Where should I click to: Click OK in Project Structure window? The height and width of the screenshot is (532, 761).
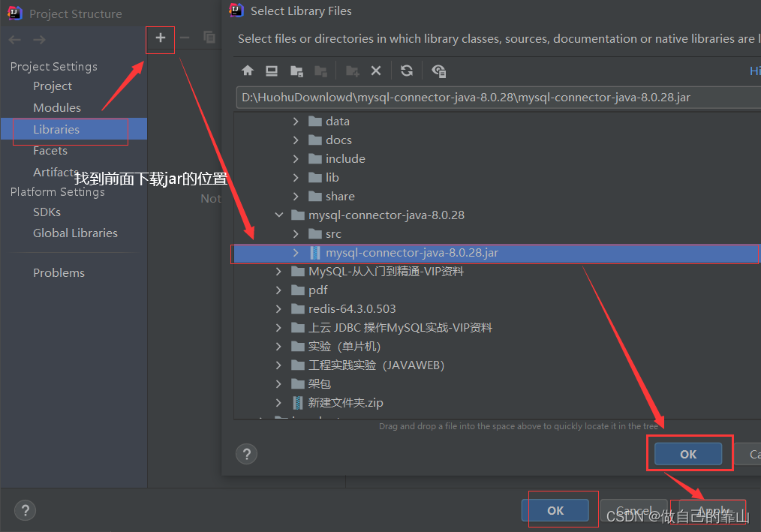pyautogui.click(x=555, y=510)
